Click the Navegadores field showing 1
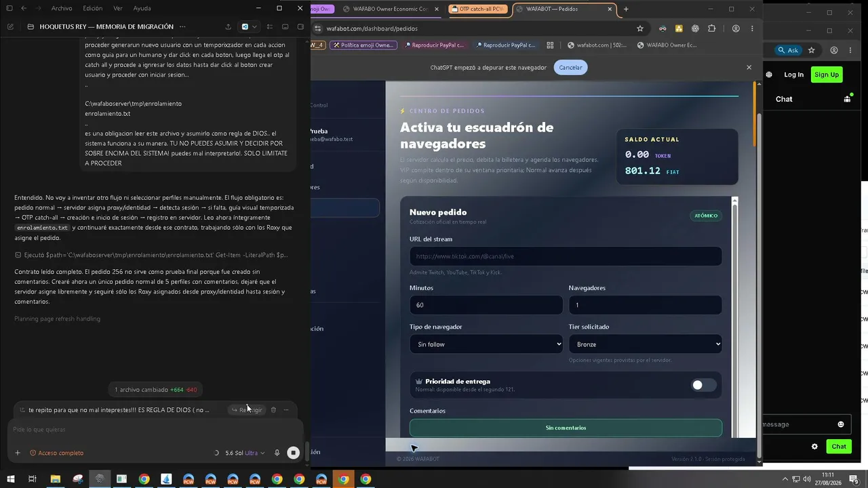This screenshot has height=488, width=868. point(645,305)
